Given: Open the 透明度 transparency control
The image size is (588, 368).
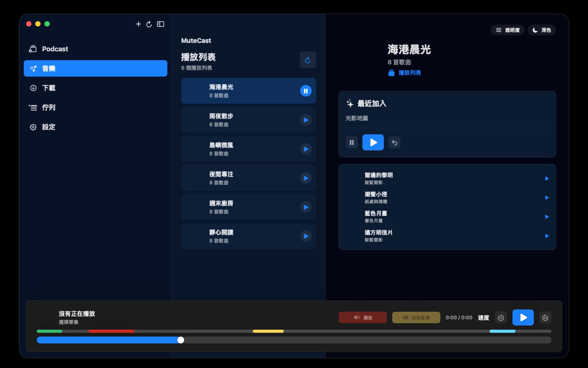Looking at the screenshot, I should [x=507, y=30].
